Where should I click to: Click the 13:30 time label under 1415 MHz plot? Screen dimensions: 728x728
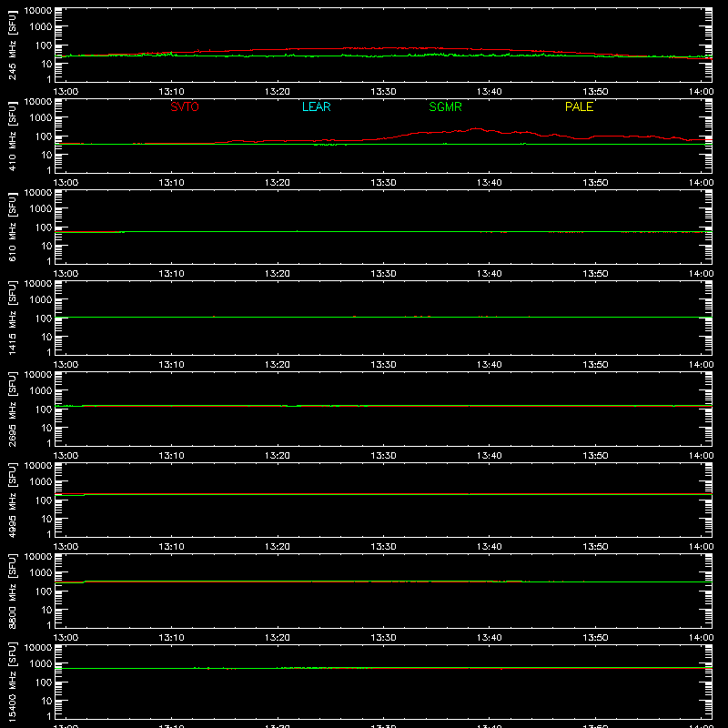coord(383,365)
